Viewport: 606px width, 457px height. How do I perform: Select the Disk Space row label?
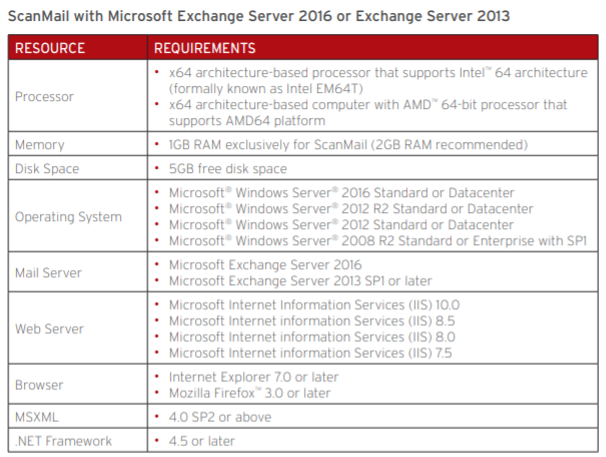[47, 169]
